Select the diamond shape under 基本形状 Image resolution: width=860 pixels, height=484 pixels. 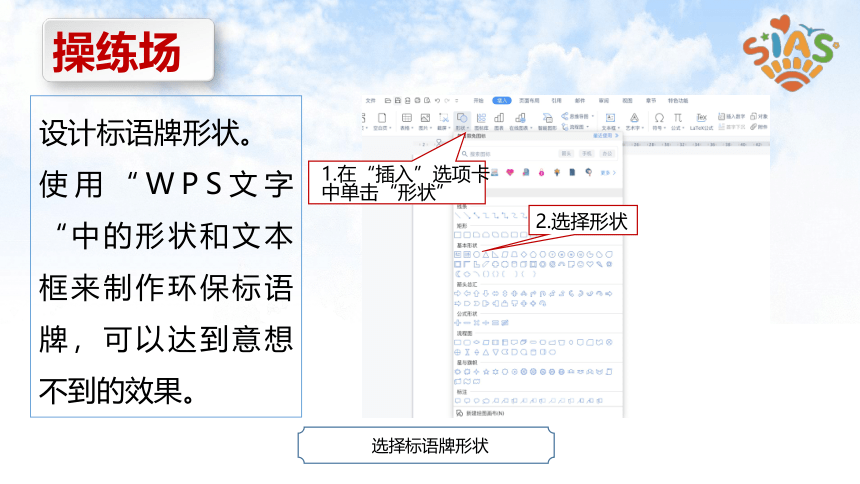524,255
